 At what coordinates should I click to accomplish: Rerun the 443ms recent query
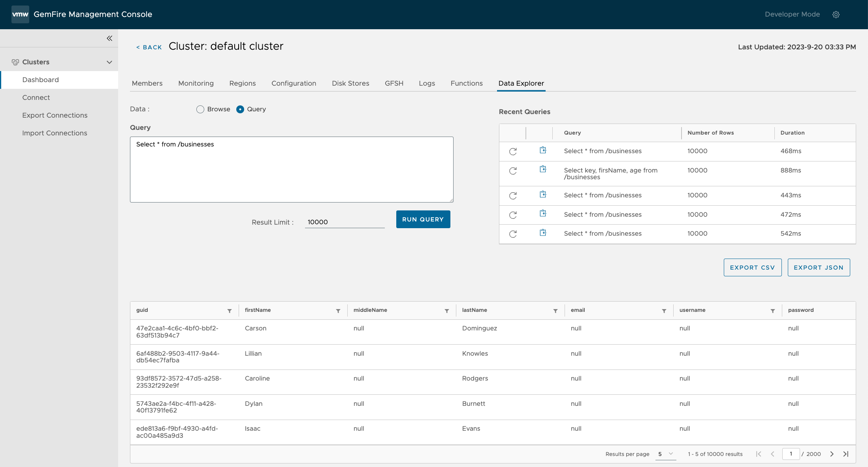tap(513, 196)
